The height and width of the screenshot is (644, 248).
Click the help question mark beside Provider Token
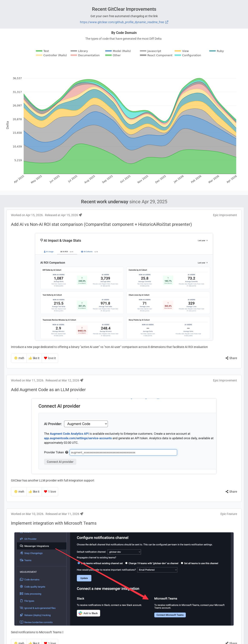[67, 452]
